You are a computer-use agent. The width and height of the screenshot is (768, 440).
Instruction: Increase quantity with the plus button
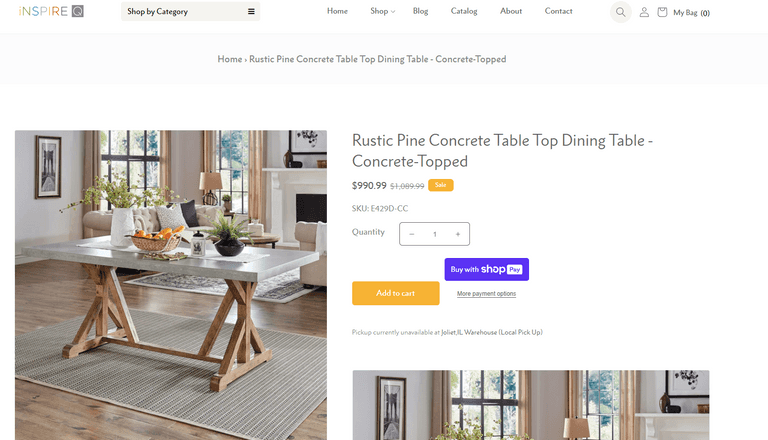coord(458,234)
